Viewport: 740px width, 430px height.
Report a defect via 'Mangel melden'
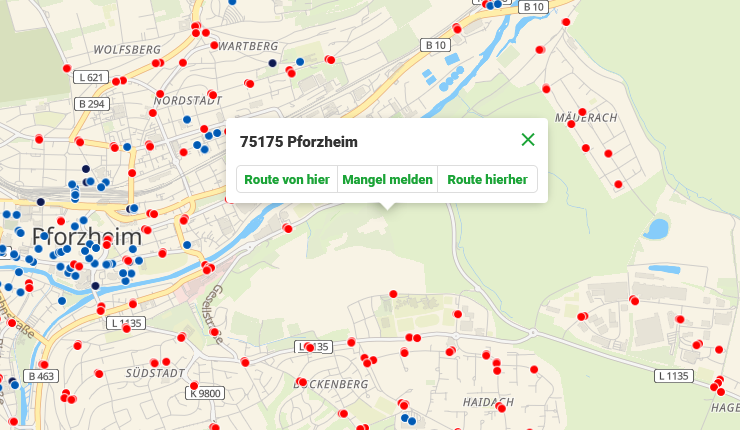point(387,180)
